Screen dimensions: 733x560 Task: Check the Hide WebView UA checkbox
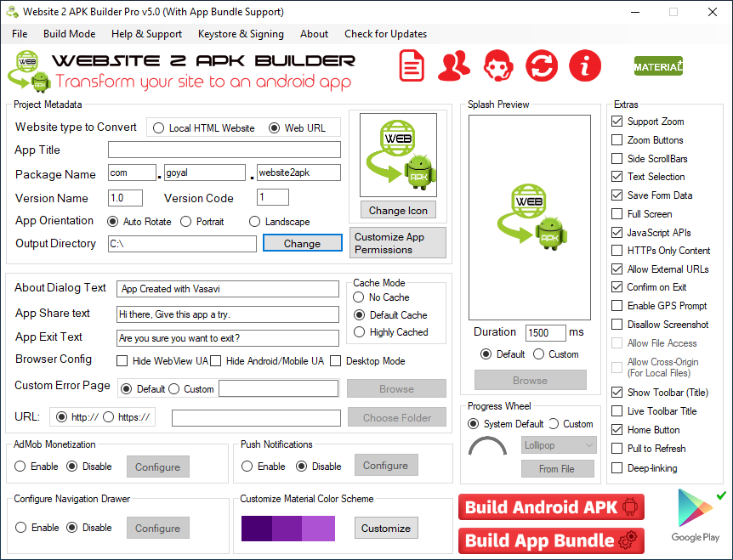pos(122,361)
